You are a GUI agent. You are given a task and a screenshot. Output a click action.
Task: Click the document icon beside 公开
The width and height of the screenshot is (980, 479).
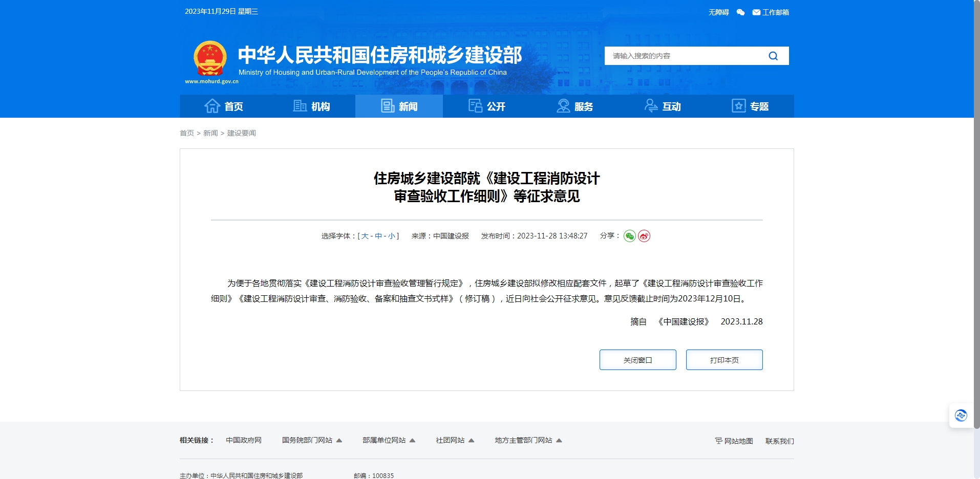475,106
